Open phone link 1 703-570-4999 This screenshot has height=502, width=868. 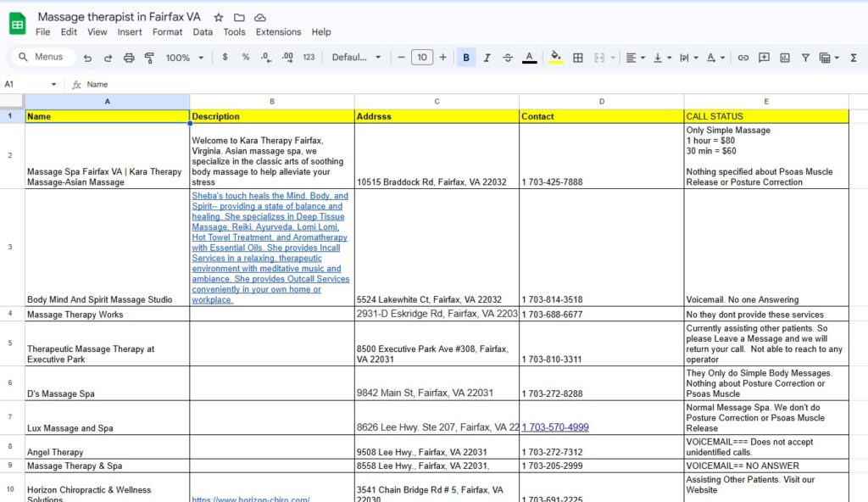pyautogui.click(x=555, y=427)
